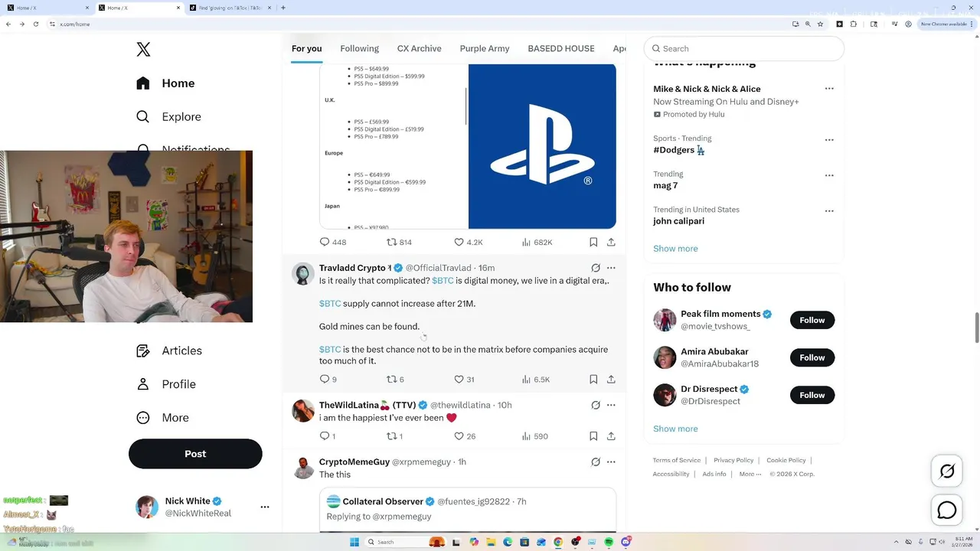This screenshot has width=980, height=551.
Task: Bookmark Travladd Crypto's post
Action: (x=593, y=379)
